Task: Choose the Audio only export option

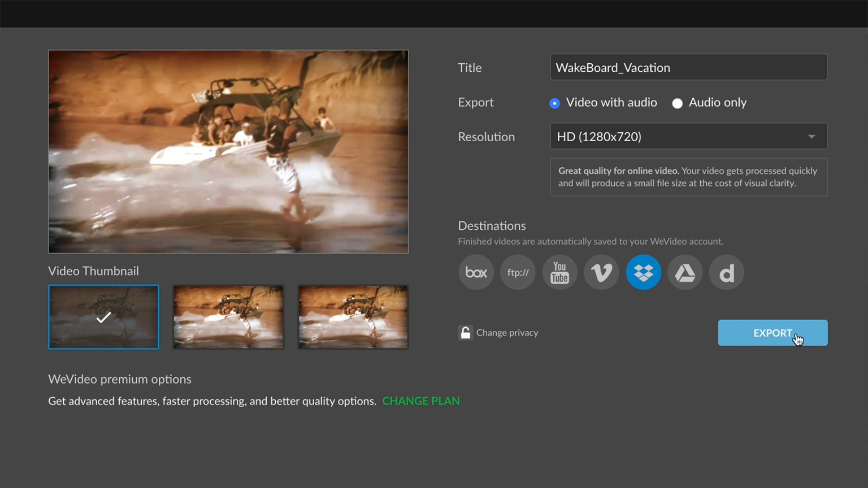Action: [x=677, y=103]
